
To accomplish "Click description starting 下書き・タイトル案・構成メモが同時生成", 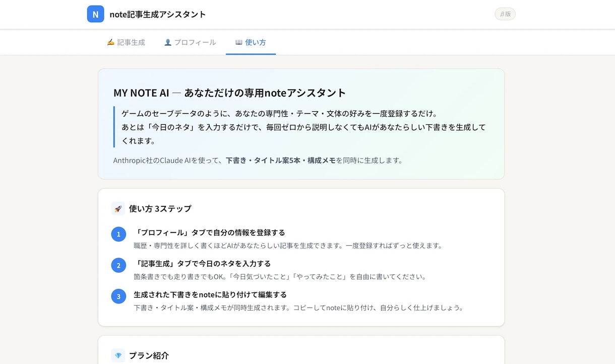I will (x=298, y=308).
